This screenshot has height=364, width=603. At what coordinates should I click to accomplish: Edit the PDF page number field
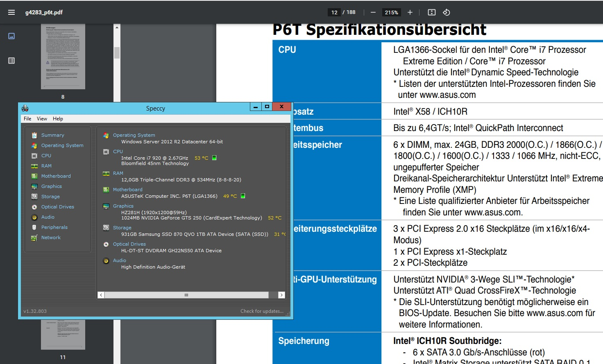(x=334, y=12)
